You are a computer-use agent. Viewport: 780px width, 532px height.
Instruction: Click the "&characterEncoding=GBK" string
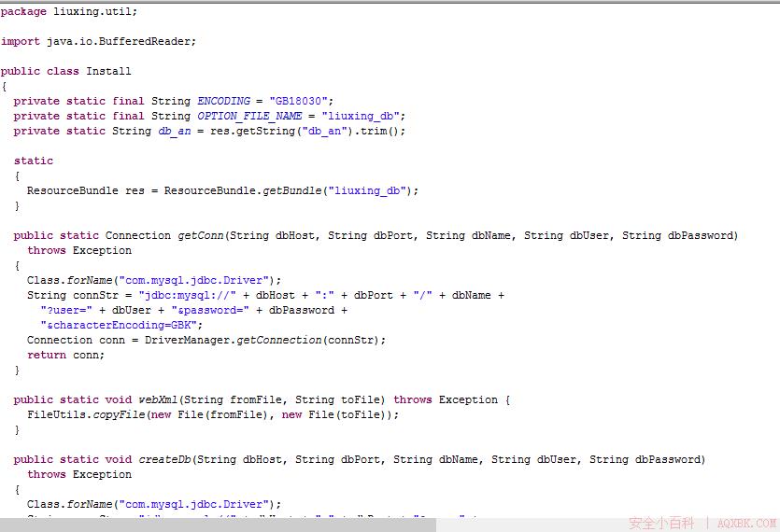click(x=119, y=325)
